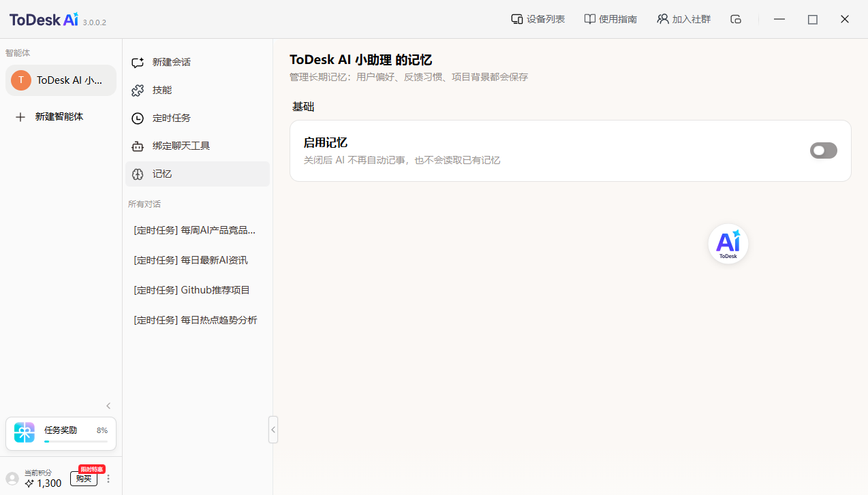Viewport: 868px width, 495px height.
Task: Click the orange T agent avatar
Action: click(21, 80)
